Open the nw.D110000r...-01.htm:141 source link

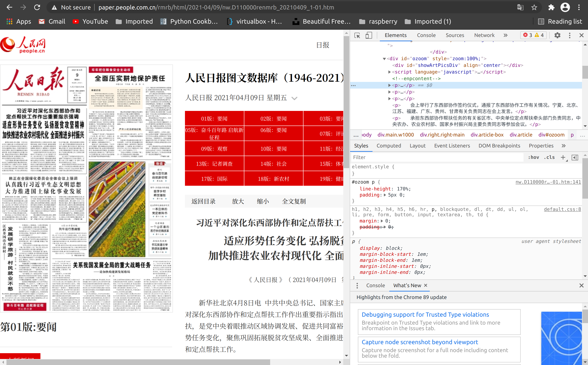[x=548, y=182]
